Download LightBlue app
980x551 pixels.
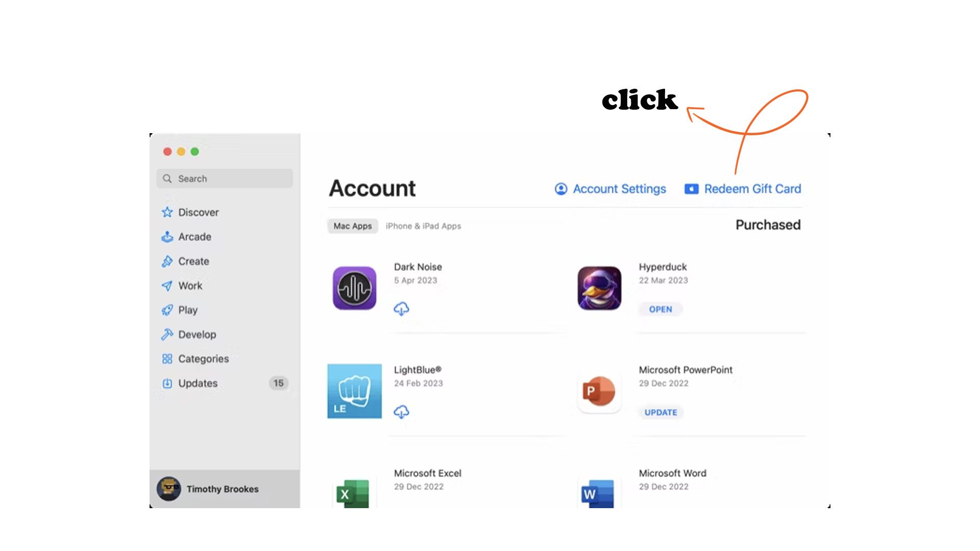pos(401,411)
